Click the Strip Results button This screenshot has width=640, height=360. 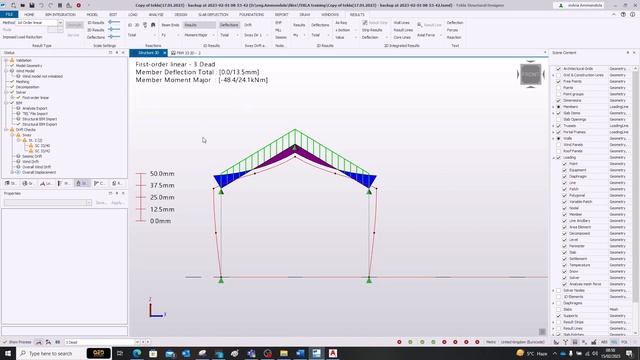coord(372,30)
